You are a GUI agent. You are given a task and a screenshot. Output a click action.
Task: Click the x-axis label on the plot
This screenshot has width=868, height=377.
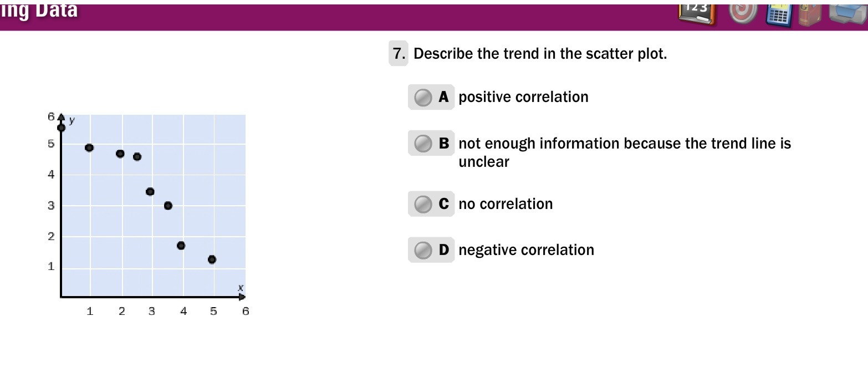click(241, 288)
